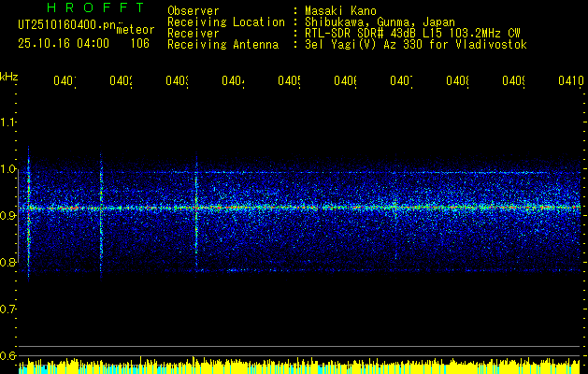Click the Receiving Antenna label

pos(223,45)
